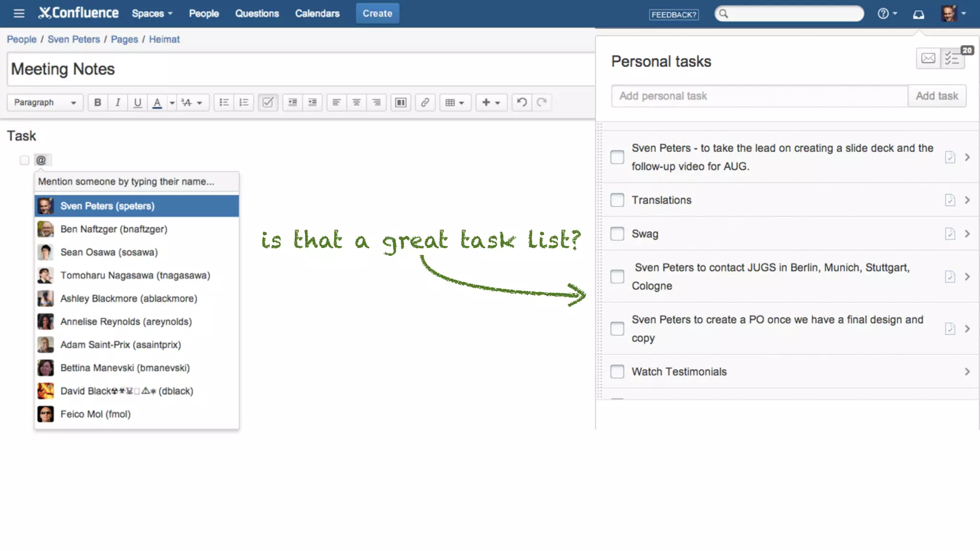This screenshot has width=980, height=551.
Task: Check the Swag task
Action: pyautogui.click(x=617, y=233)
